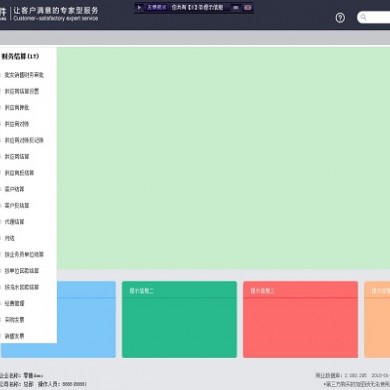Open 供应商结算设置 menu item
This screenshot has height=390, width=390.
[22, 91]
